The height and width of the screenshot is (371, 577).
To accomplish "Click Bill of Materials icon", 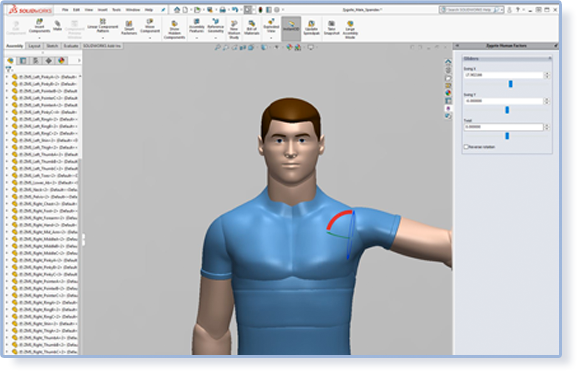I will point(252,28).
